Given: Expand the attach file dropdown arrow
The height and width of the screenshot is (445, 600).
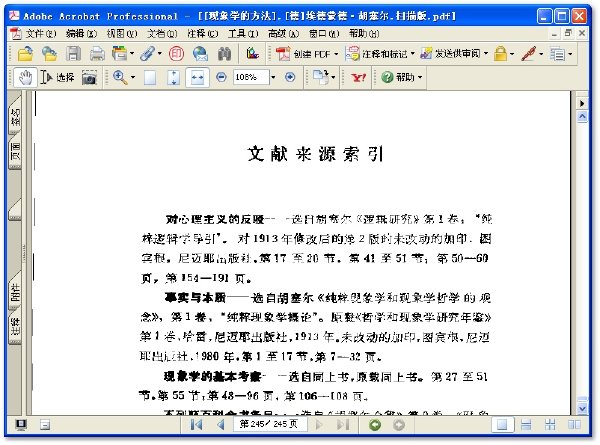Looking at the screenshot, I should click(160, 54).
